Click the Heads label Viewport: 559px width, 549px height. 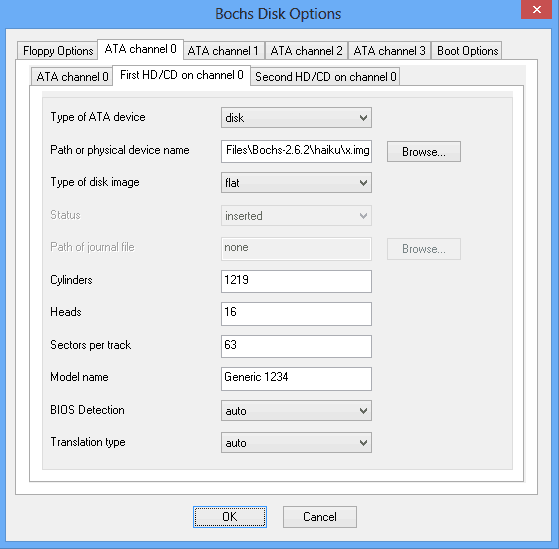coord(66,312)
